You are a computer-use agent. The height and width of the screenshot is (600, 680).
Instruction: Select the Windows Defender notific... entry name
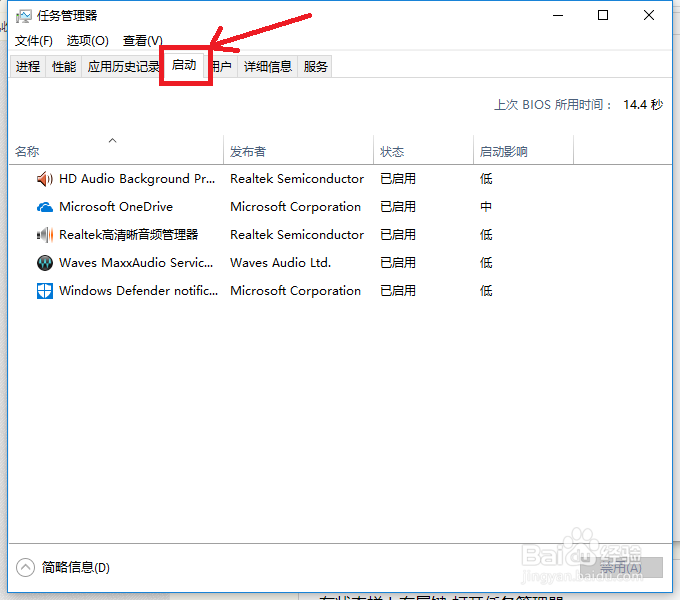click(x=138, y=291)
